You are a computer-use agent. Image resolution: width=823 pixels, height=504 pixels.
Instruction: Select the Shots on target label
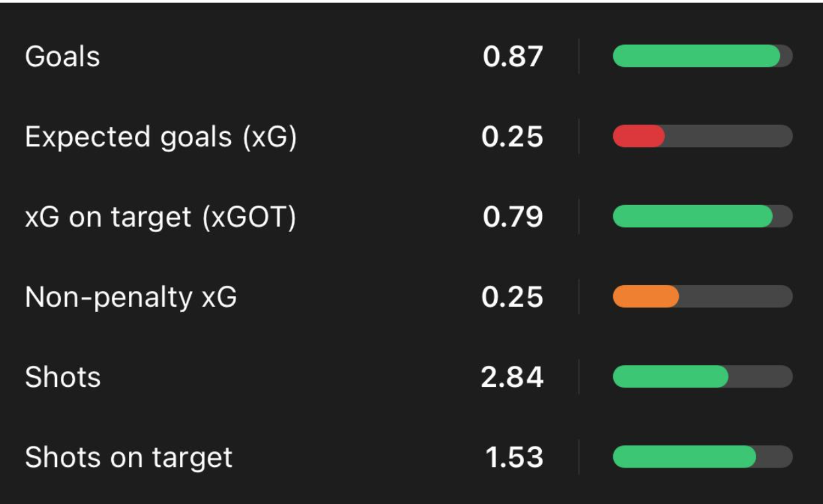tap(129, 457)
